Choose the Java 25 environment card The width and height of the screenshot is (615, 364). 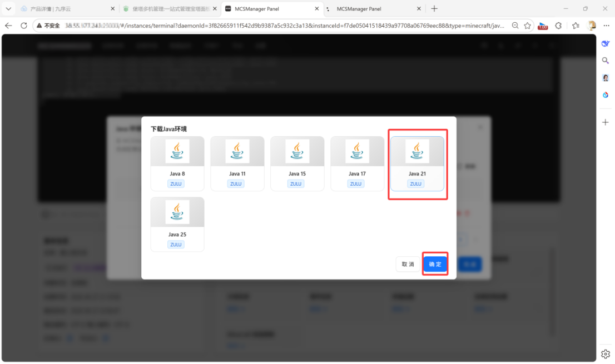pos(177,224)
